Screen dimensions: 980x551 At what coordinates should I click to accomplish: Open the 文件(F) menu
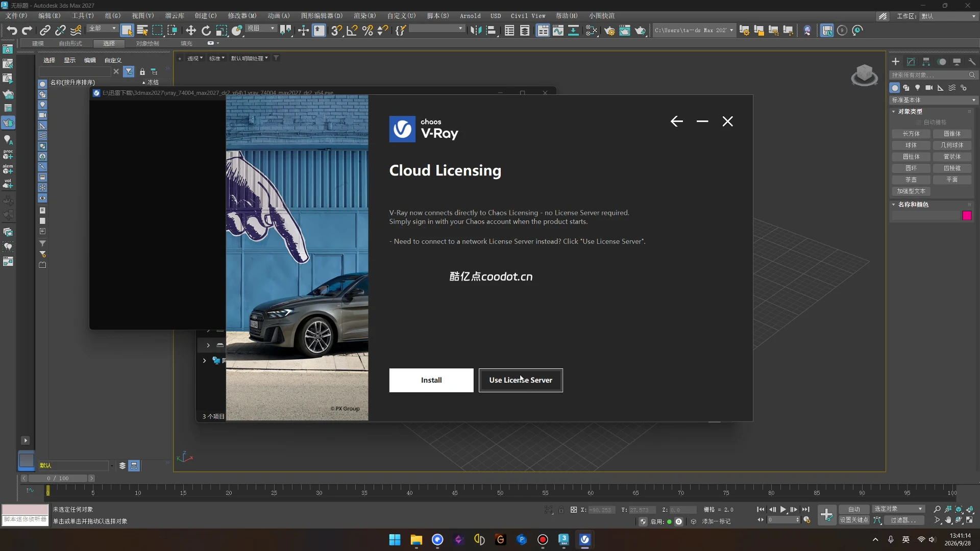click(16, 16)
